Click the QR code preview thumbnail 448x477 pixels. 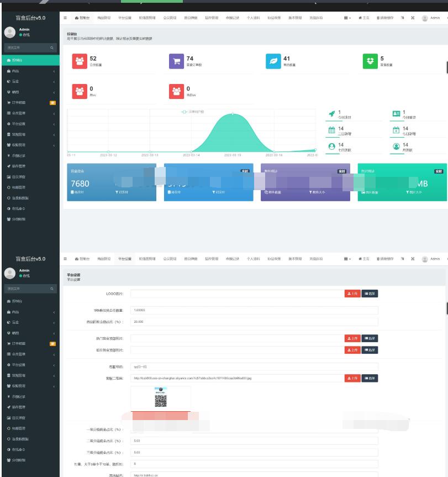161,399
